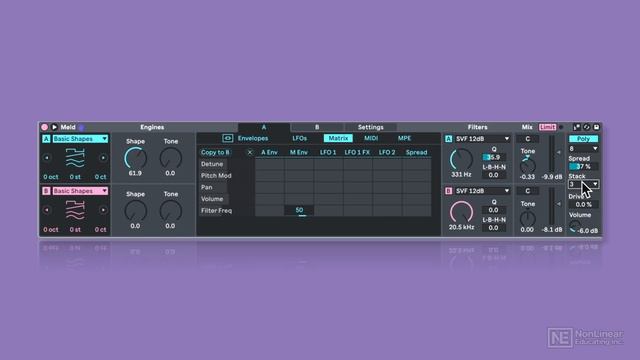Clear matrix with the X icon
Viewport: 640px width, 360px height.
point(250,152)
